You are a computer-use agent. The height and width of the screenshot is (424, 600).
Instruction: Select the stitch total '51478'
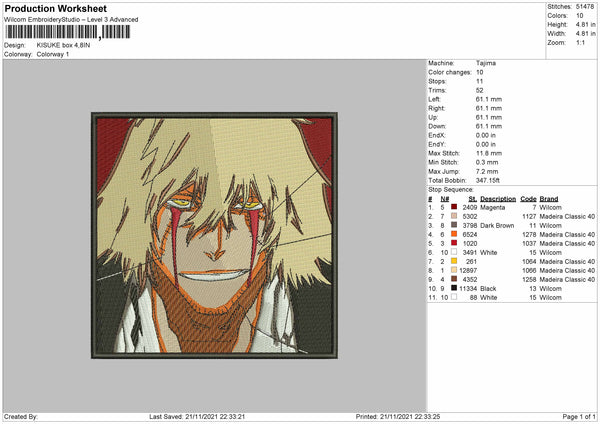[585, 7]
